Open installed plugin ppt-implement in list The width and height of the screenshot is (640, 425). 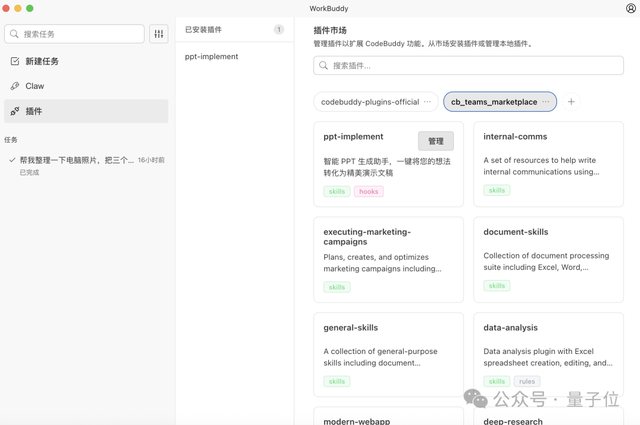pos(212,57)
